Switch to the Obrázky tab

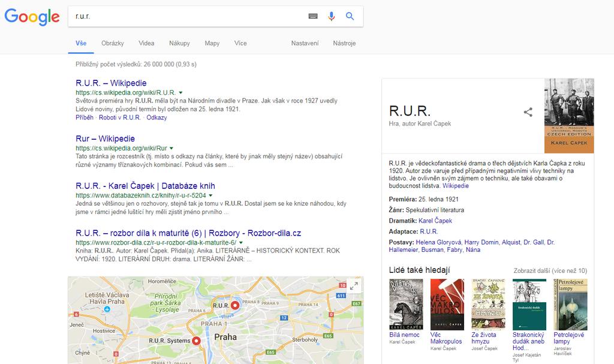[112, 43]
